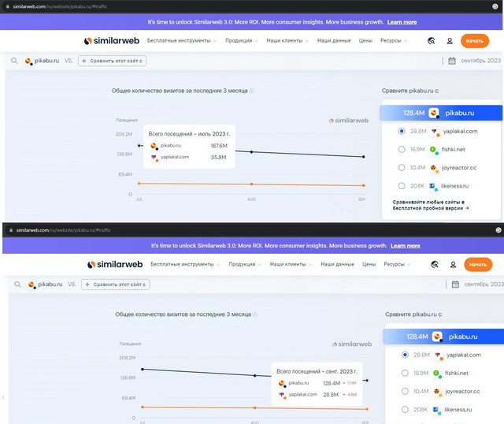Select the joyreactor.cc radio button in the top compare list

402,167
